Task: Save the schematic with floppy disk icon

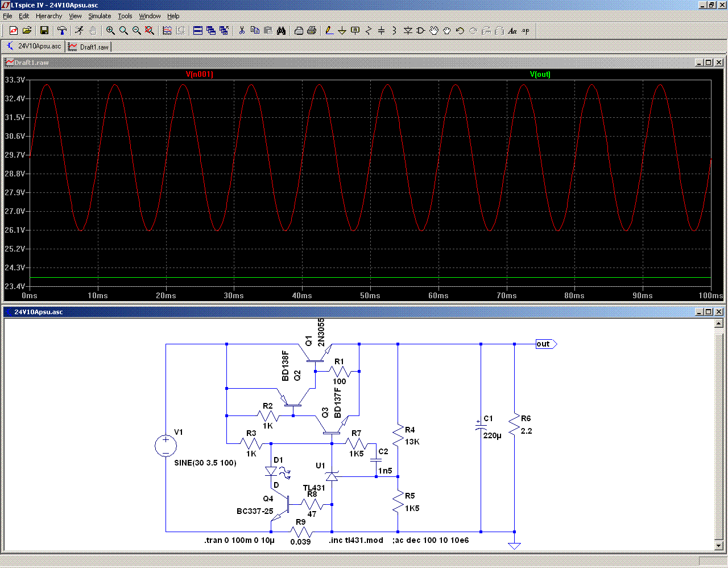Action: (44, 31)
